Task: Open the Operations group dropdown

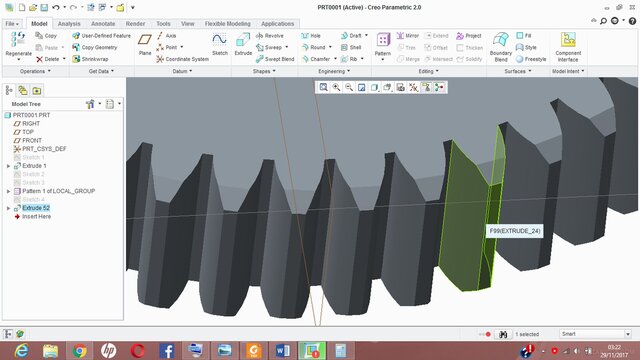Action: tap(35, 71)
